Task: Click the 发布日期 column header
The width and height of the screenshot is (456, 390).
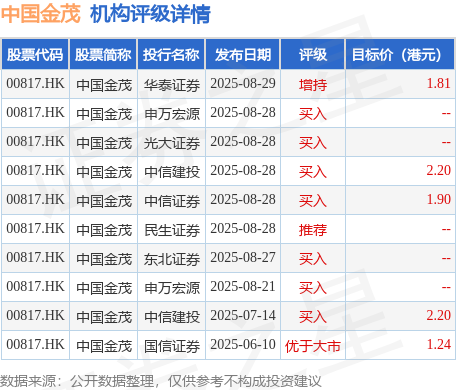Action: (243, 54)
